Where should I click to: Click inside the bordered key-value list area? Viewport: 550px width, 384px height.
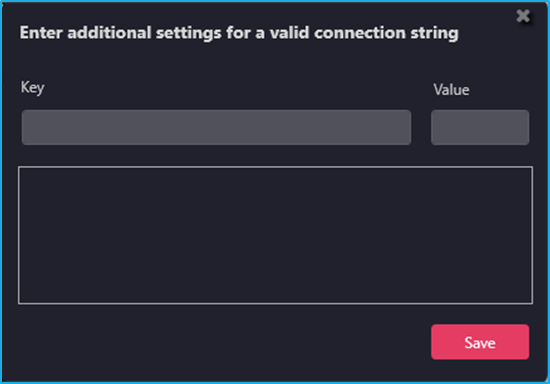pyautogui.click(x=275, y=235)
